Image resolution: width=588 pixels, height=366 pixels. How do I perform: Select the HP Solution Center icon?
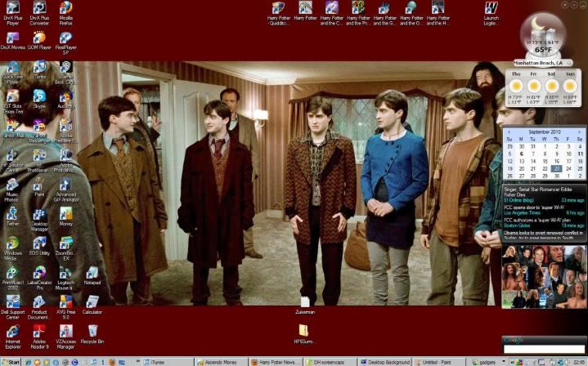pyautogui.click(x=13, y=161)
